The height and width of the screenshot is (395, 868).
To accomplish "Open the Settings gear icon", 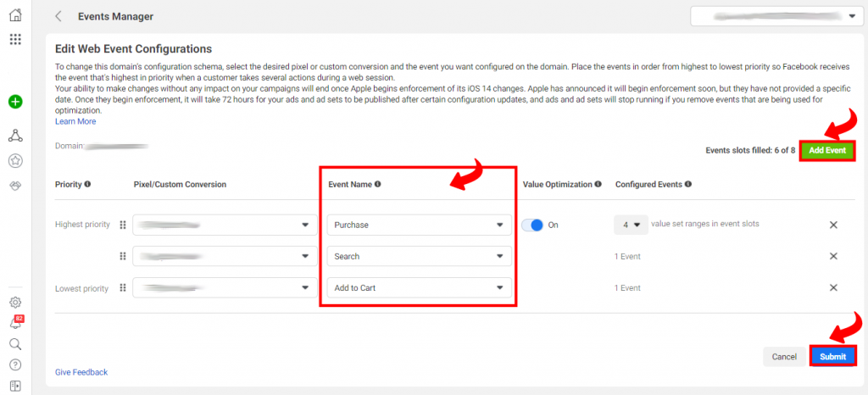I will click(15, 302).
